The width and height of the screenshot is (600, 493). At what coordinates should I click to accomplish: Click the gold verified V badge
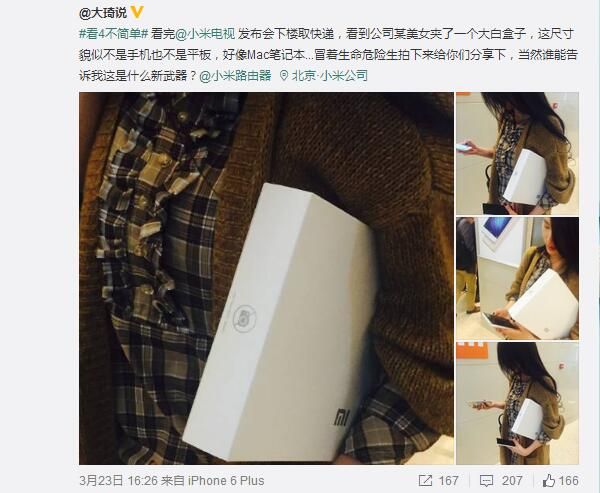tap(137, 13)
